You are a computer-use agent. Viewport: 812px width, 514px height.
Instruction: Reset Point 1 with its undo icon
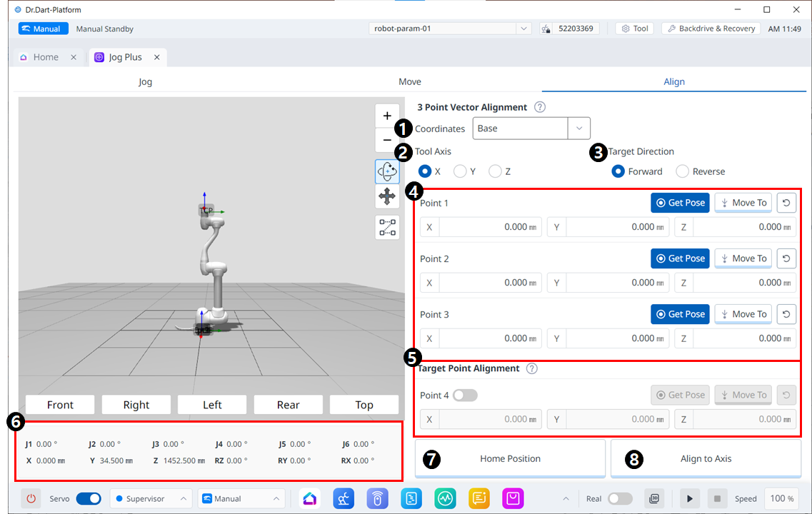(x=786, y=203)
